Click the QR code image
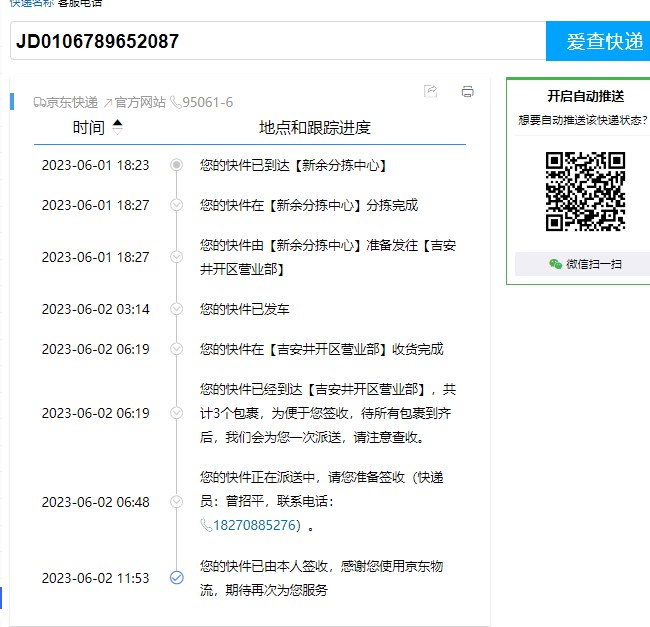Image resolution: width=650 pixels, height=627 pixels. [x=585, y=191]
